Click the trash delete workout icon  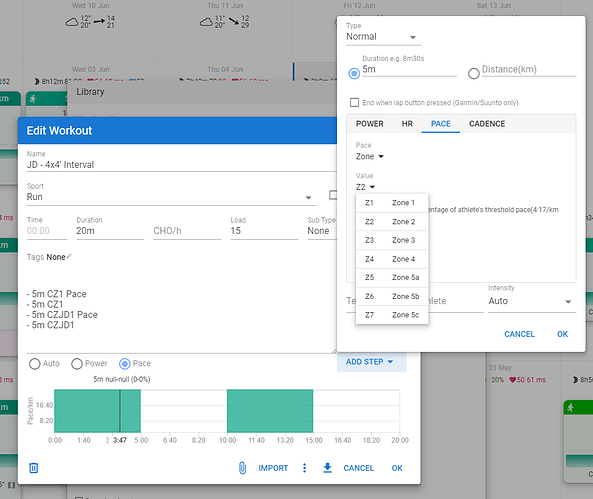34,468
